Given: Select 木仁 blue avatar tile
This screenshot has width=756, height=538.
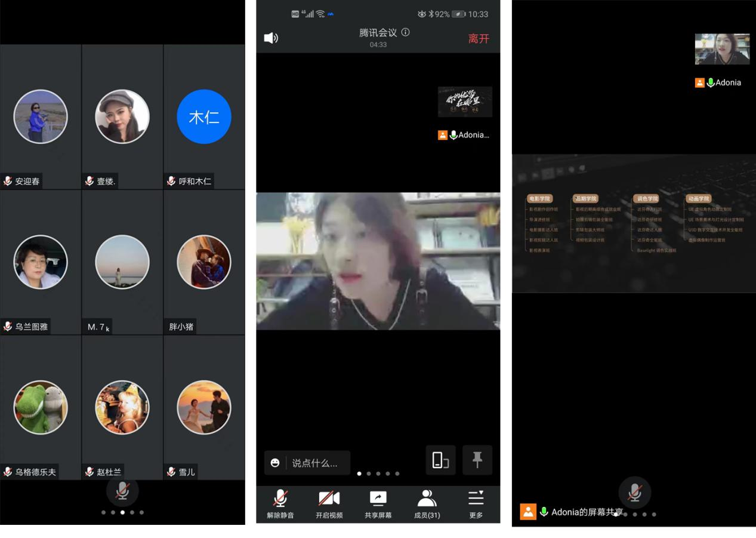Looking at the screenshot, I should tap(204, 117).
